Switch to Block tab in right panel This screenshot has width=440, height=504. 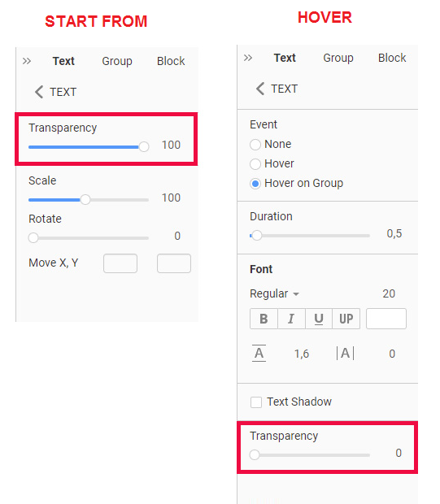pyautogui.click(x=392, y=58)
